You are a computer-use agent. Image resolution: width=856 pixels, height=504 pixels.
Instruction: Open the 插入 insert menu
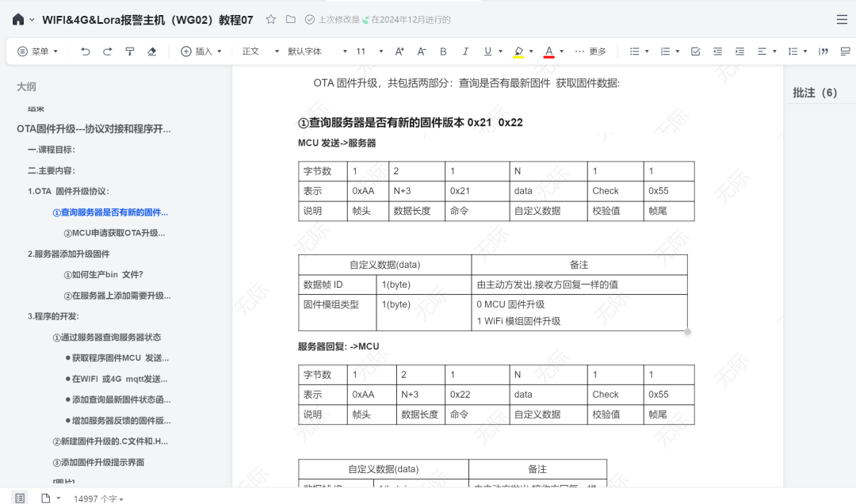coord(201,52)
